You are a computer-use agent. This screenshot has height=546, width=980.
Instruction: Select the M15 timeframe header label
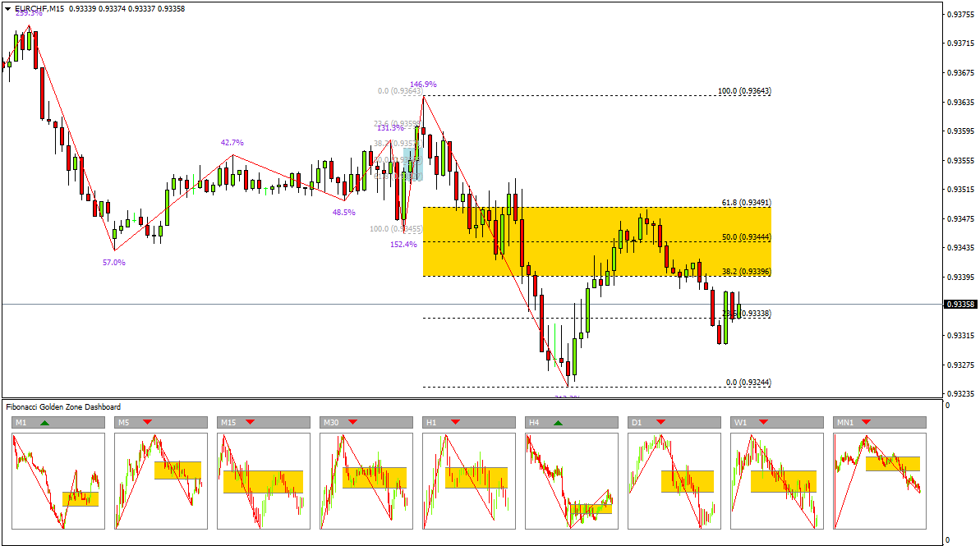click(228, 422)
